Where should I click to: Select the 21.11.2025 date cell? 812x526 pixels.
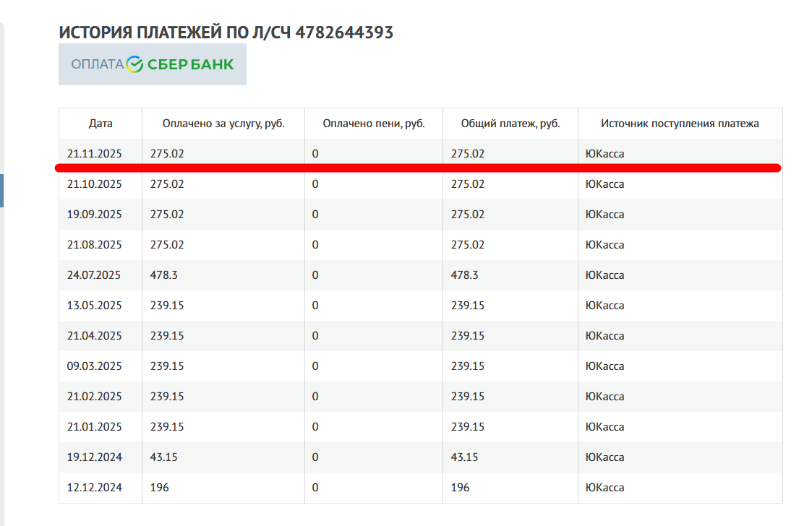pyautogui.click(x=94, y=154)
